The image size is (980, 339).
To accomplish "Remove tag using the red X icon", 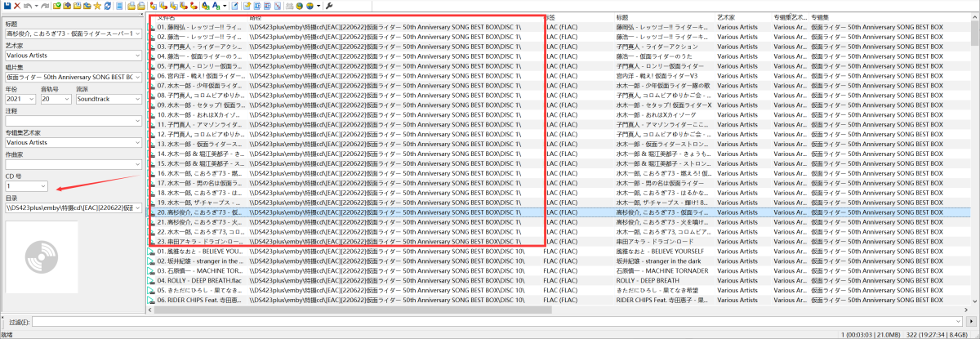I will [x=17, y=6].
